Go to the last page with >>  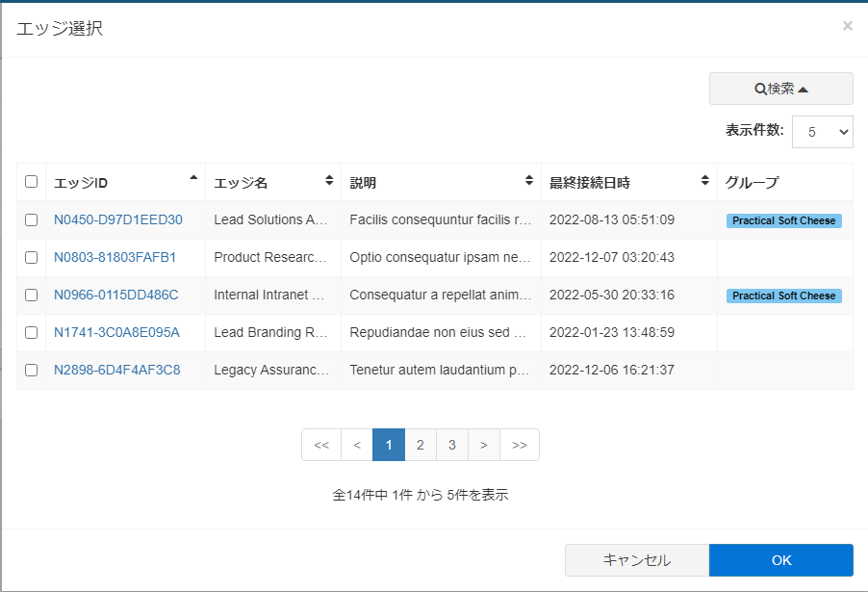coord(520,445)
